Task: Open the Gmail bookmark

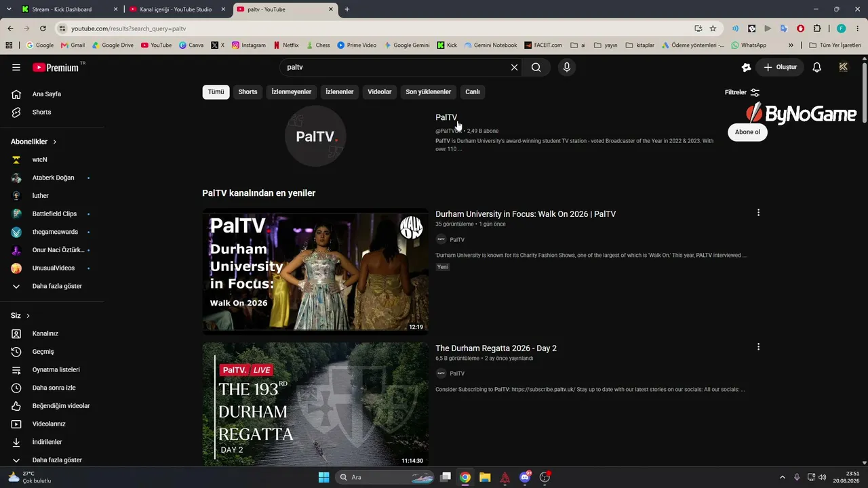Action: 73,45
